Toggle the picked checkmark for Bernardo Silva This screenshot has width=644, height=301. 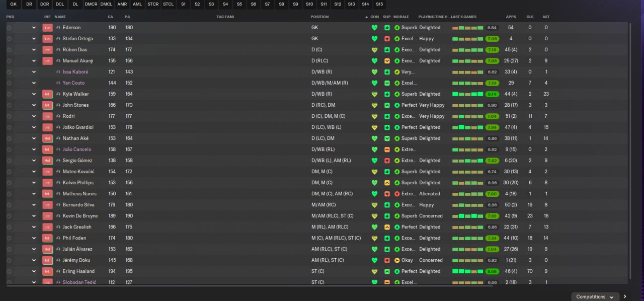click(x=9, y=205)
